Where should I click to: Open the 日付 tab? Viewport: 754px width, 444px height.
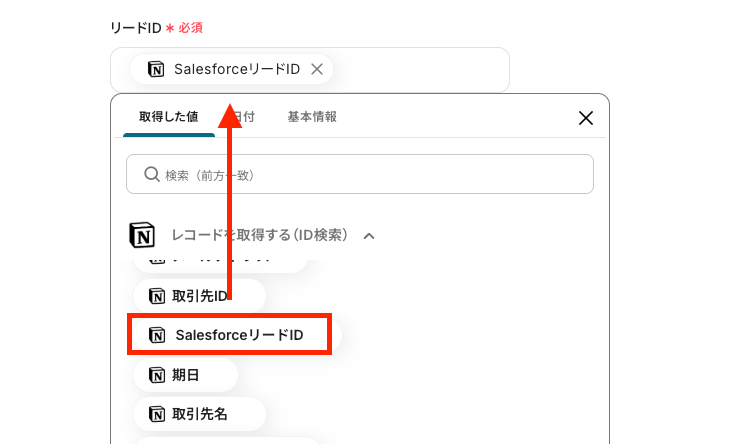[x=244, y=117]
